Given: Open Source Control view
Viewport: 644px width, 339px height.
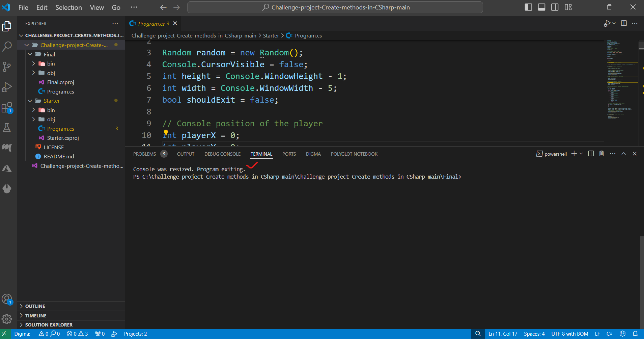Looking at the screenshot, I should (x=7, y=67).
